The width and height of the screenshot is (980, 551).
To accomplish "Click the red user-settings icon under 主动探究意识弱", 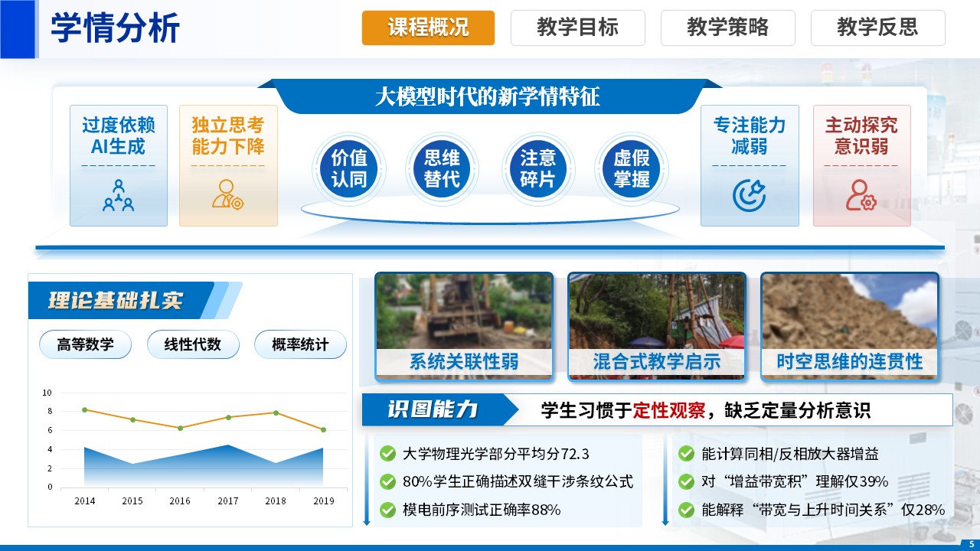I will pyautogui.click(x=861, y=195).
